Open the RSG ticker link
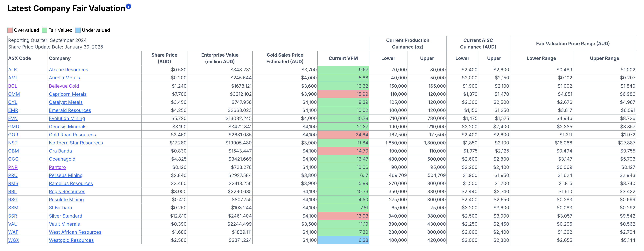The image size is (644, 251). [x=13, y=200]
